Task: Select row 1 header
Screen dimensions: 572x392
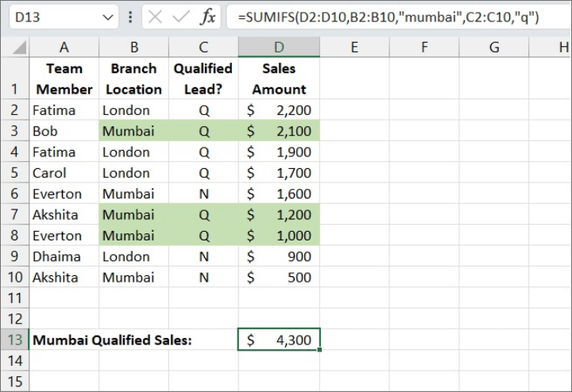Action: [x=14, y=79]
